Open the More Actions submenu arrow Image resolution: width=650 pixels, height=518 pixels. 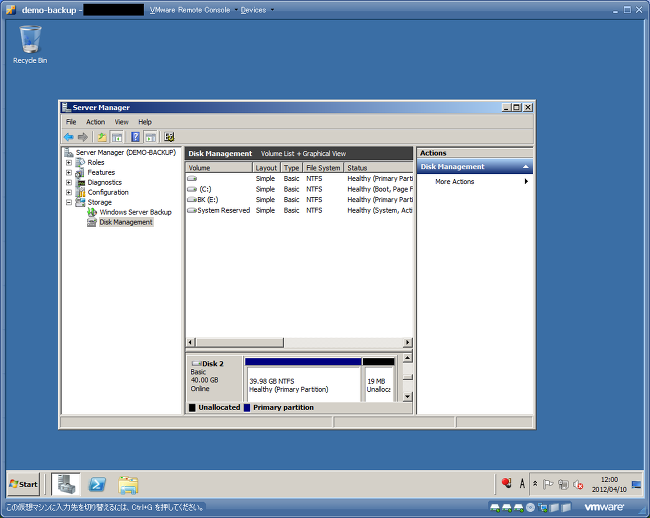click(526, 182)
